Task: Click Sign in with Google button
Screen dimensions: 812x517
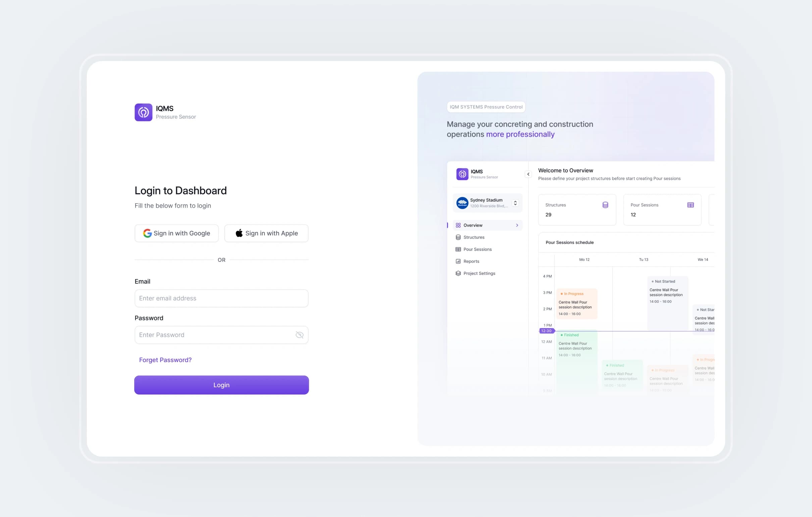Action: 176,233
